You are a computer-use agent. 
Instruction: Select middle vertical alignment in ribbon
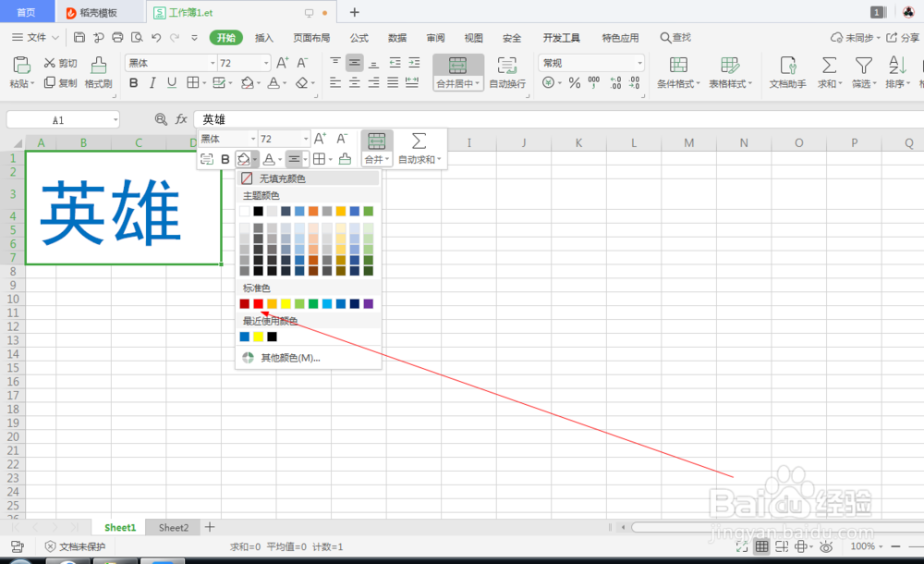click(x=355, y=63)
